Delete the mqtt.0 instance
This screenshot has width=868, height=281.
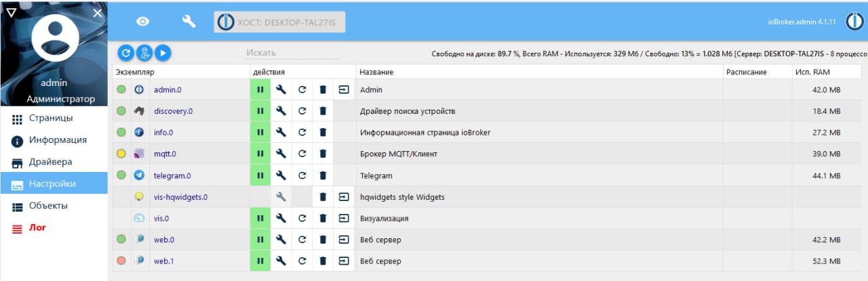[323, 154]
